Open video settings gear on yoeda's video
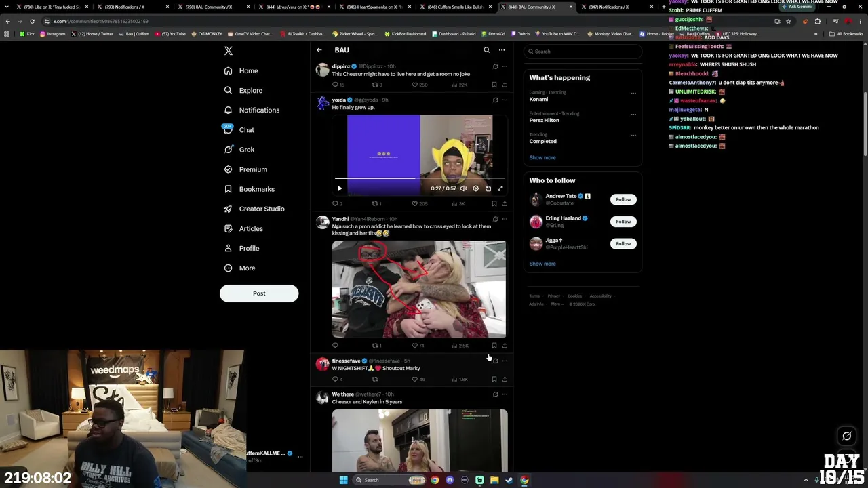 click(475, 188)
